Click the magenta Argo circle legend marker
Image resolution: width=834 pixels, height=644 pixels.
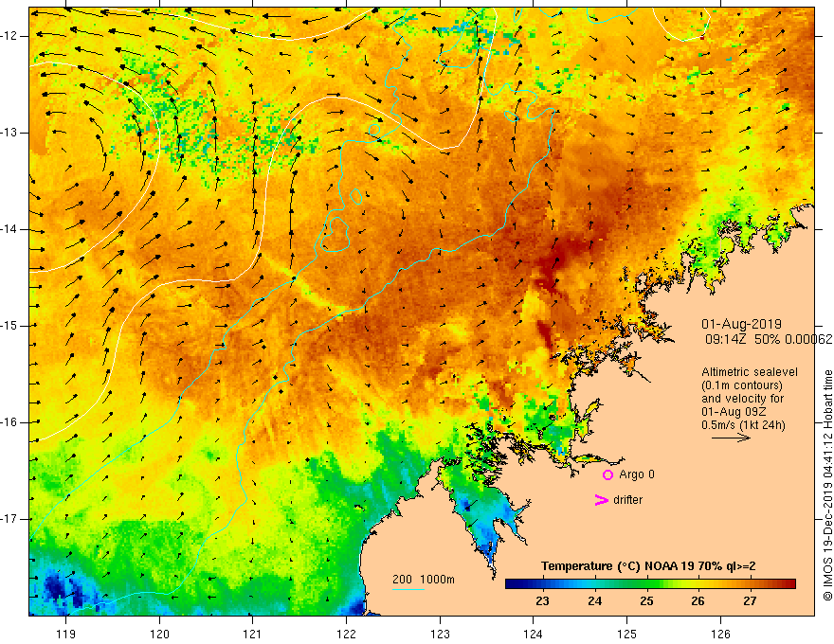[x=607, y=474]
